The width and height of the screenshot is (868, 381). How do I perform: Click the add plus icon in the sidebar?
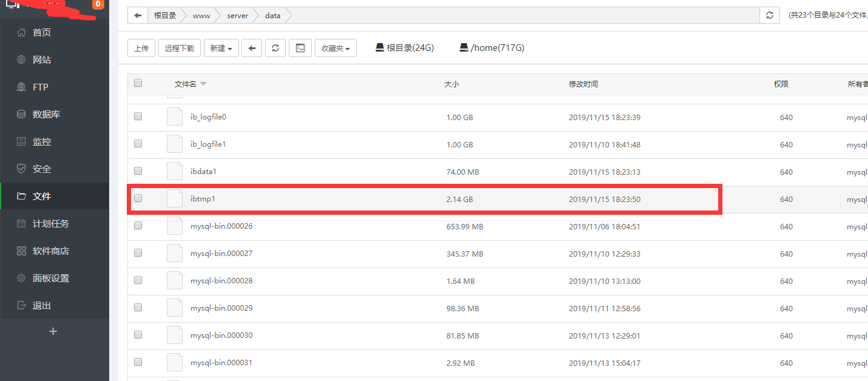coord(53,331)
